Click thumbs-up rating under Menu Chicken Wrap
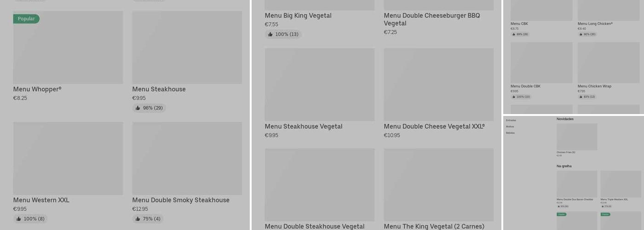This screenshot has height=230, width=644. point(587,97)
